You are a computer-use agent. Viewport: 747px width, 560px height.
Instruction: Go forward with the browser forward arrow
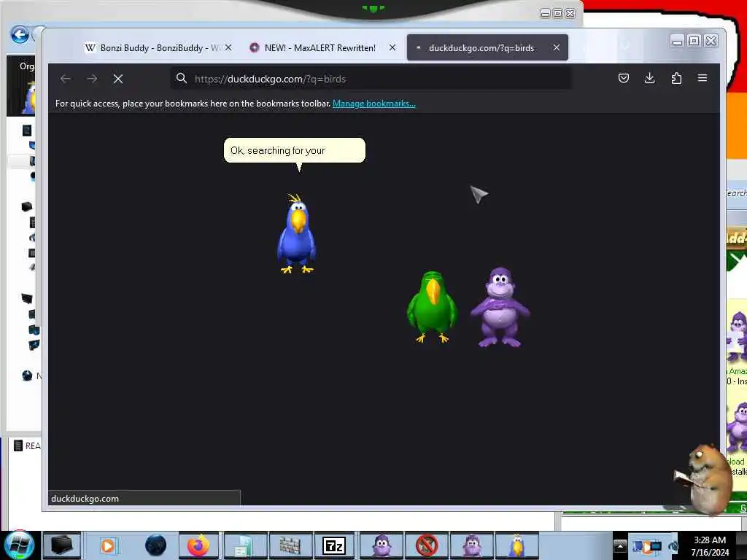[92, 79]
